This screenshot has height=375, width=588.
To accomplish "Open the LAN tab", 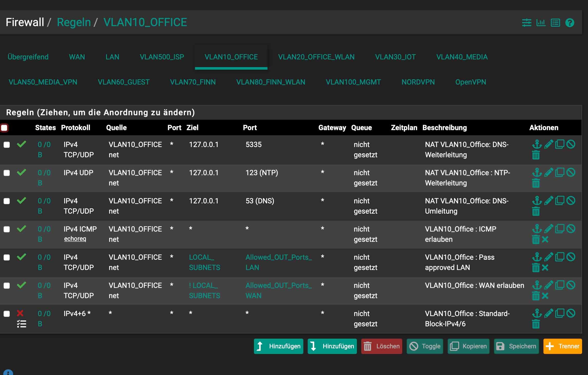I will pos(112,57).
